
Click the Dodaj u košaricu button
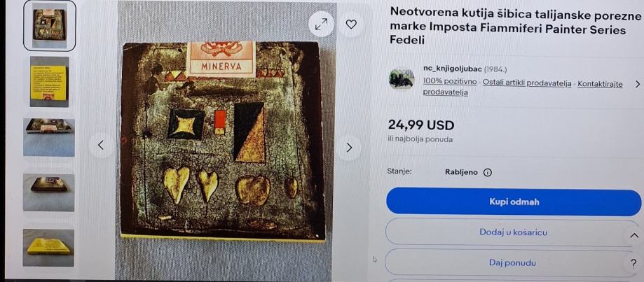pos(514,232)
